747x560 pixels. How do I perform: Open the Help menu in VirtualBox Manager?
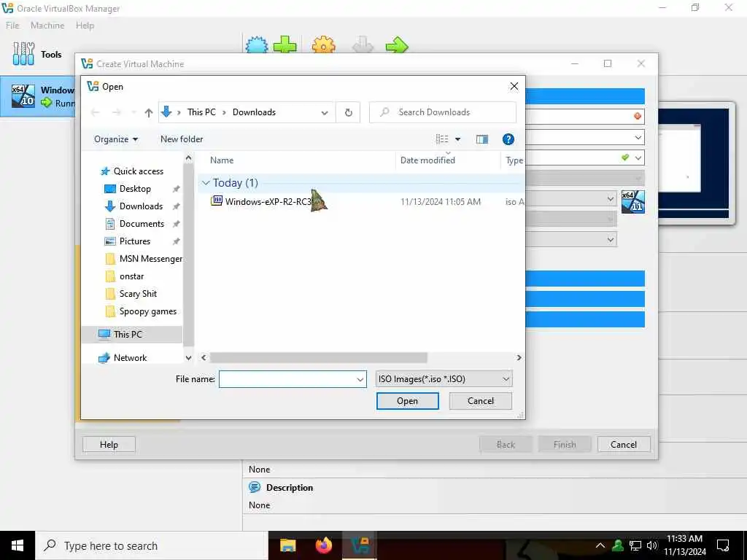point(85,26)
